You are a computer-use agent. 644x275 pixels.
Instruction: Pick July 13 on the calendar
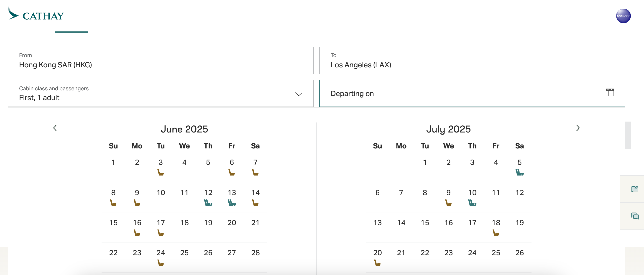tap(377, 222)
